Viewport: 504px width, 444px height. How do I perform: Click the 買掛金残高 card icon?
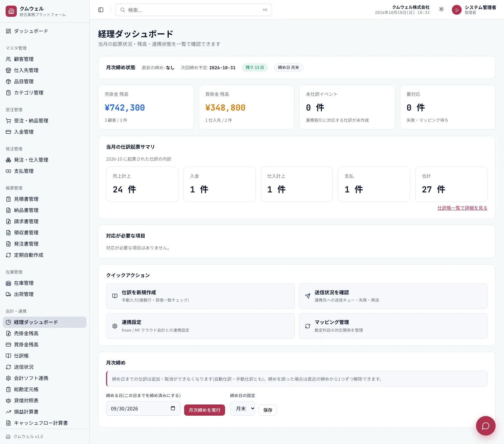point(8,345)
